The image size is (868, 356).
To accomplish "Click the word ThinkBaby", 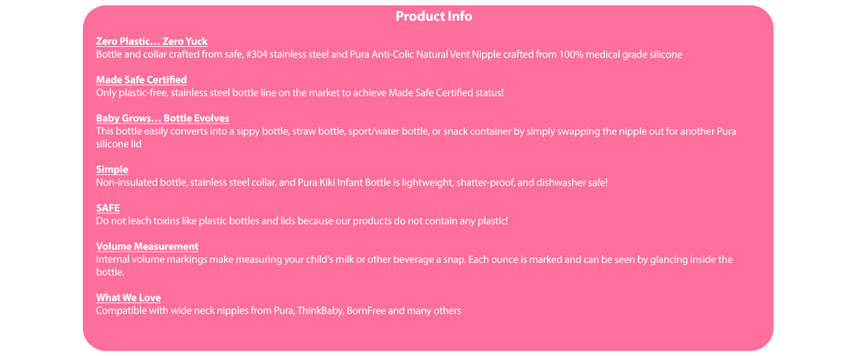I will pos(319,311).
